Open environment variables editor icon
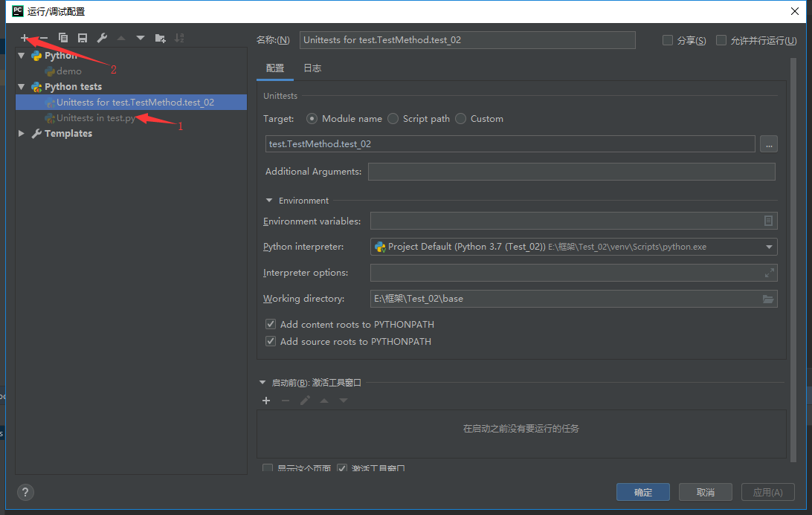812x515 pixels. coord(769,221)
